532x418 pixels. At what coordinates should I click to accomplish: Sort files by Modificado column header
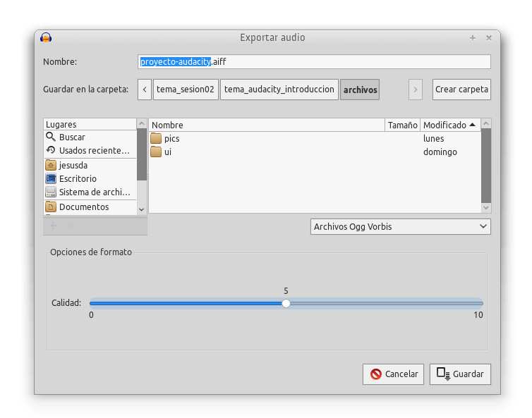449,125
